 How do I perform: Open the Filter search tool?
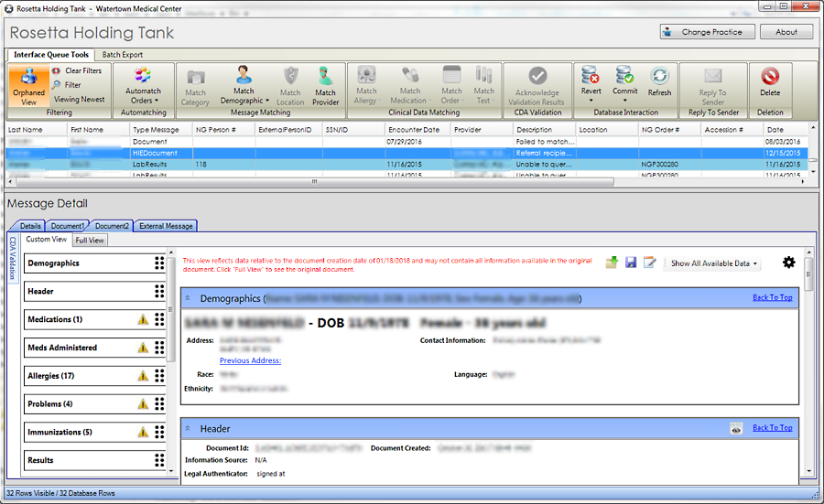(x=66, y=84)
